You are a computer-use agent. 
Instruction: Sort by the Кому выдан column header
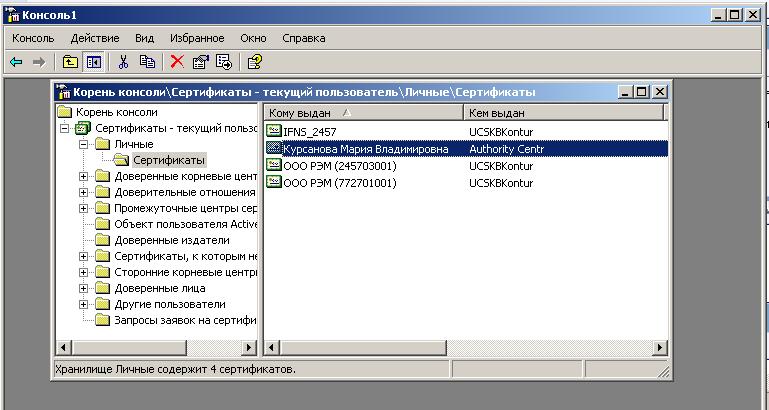[x=363, y=113]
